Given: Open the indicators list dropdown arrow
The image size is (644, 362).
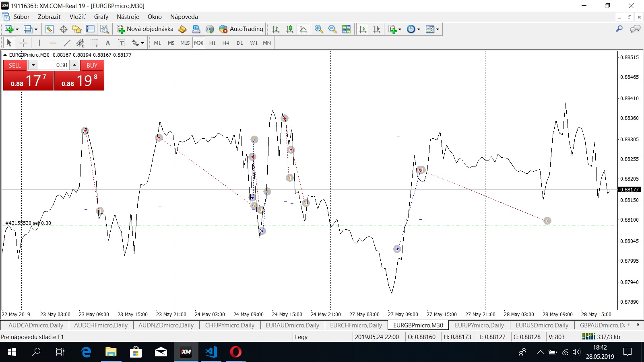Looking at the screenshot, I should tap(400, 29).
